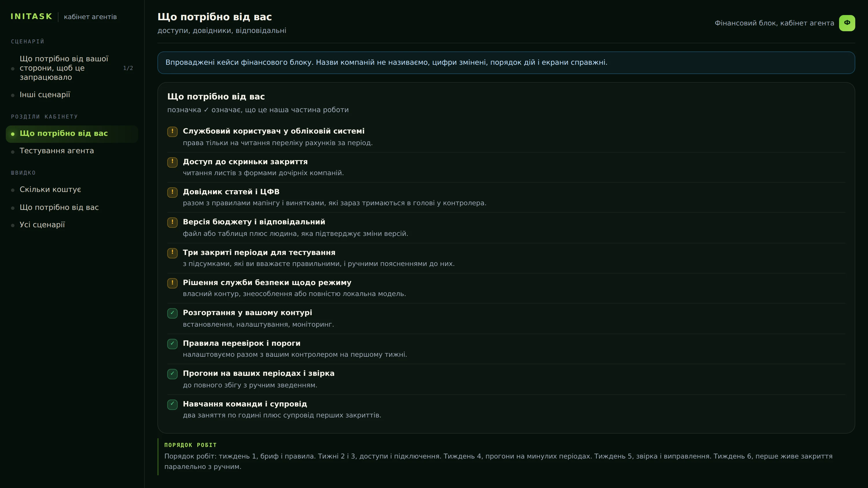Select active Що потрібно від вас cabinet section

click(x=72, y=134)
